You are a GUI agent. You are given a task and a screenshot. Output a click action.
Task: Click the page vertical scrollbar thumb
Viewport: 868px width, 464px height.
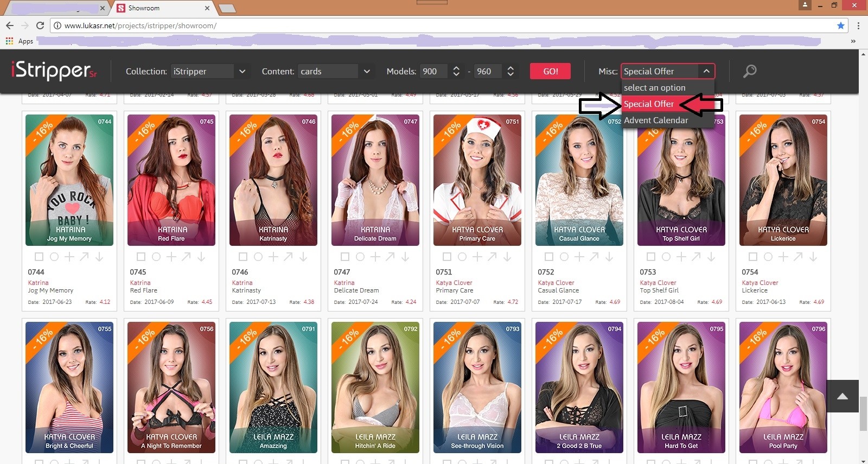click(x=863, y=414)
